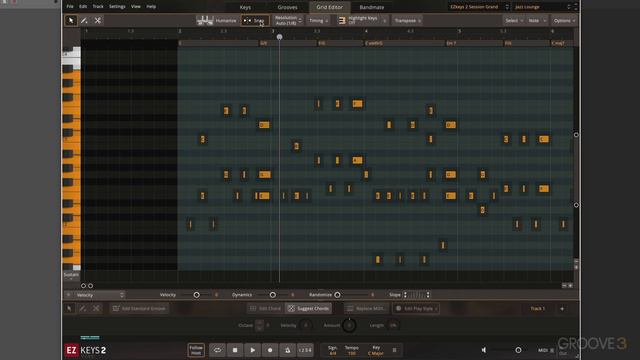Click the play style Velocity knob

click(x=305, y=325)
